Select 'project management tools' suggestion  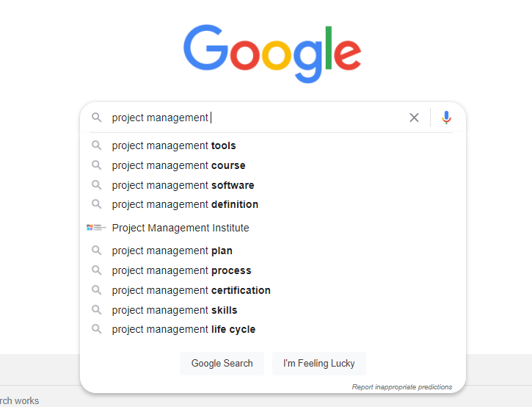tap(174, 145)
